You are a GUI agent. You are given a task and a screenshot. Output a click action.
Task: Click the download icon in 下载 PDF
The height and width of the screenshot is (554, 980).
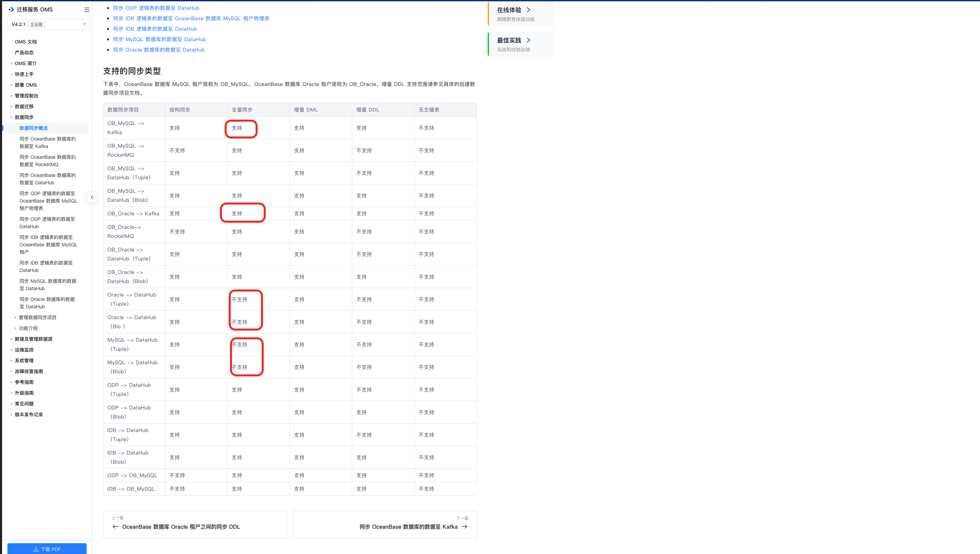point(36,549)
